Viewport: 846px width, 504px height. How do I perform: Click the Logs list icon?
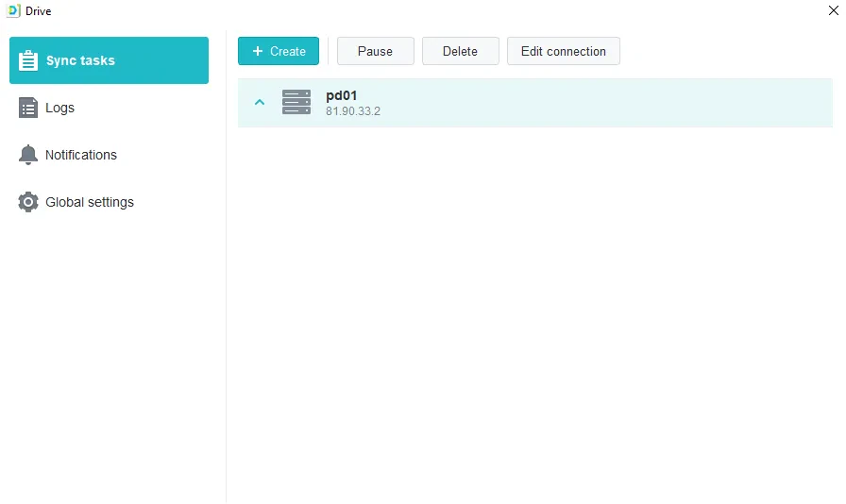tap(28, 108)
